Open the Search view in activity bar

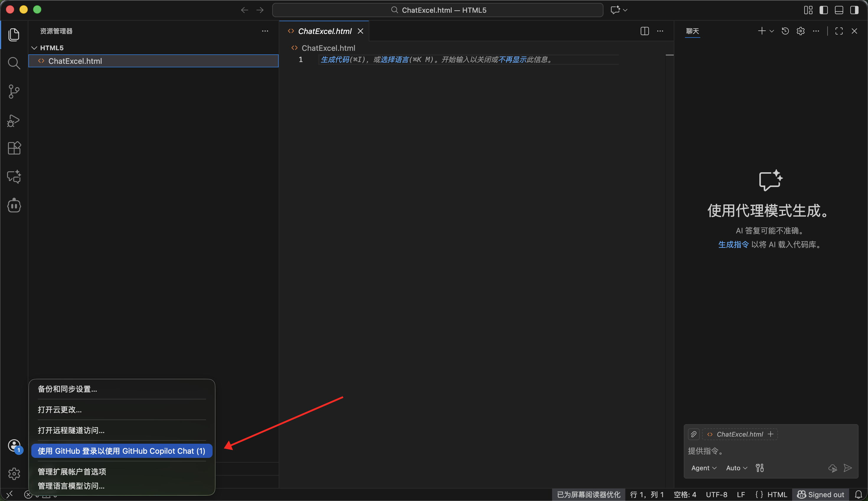tap(14, 63)
